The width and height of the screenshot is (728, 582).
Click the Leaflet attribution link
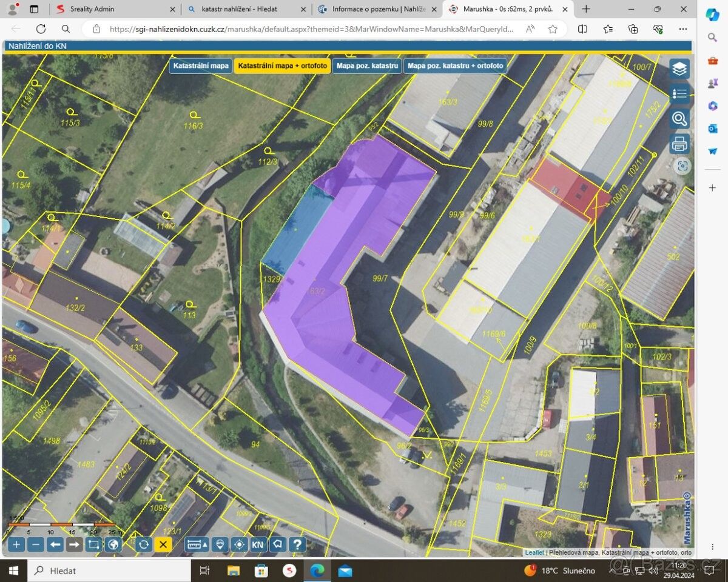coord(534,553)
